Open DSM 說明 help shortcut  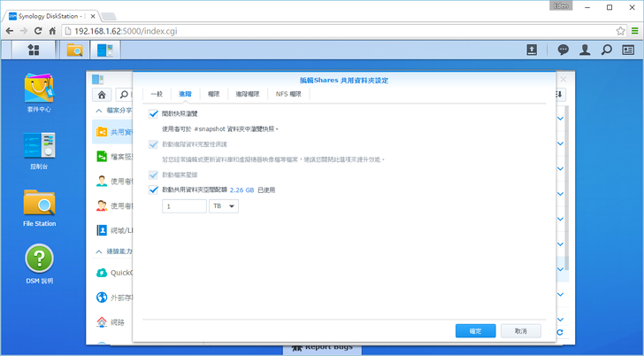[39, 264]
